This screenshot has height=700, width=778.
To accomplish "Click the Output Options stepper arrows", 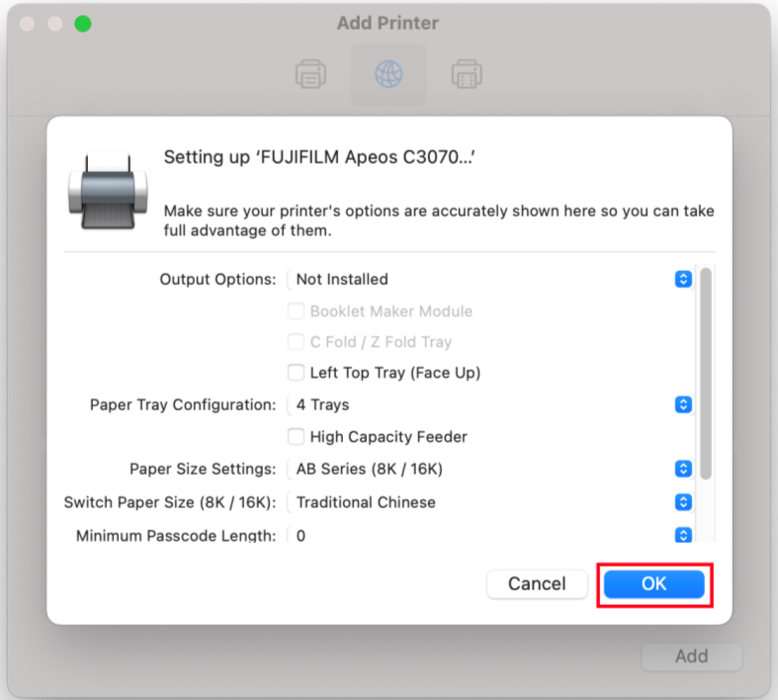I will tap(683, 279).
